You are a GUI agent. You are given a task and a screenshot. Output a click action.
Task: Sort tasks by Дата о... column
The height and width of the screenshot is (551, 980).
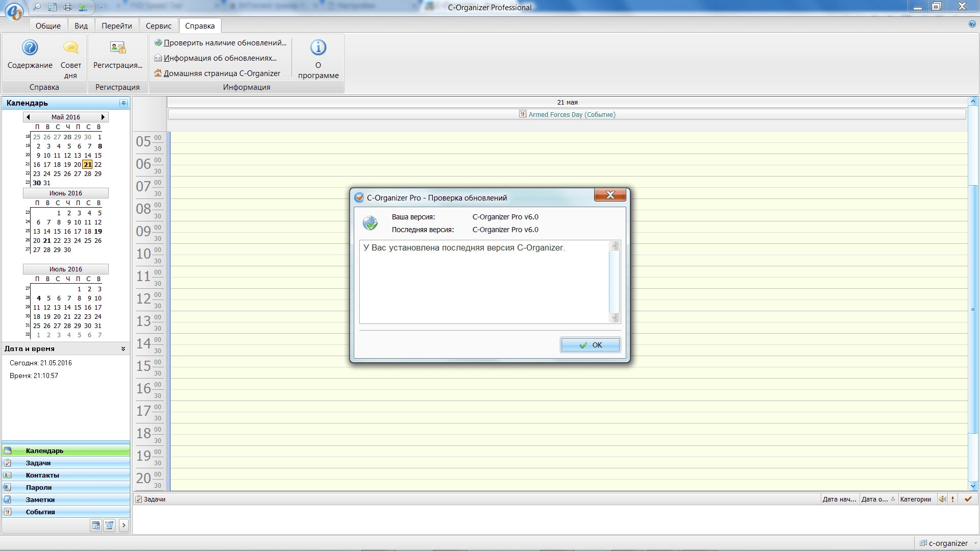coord(878,499)
